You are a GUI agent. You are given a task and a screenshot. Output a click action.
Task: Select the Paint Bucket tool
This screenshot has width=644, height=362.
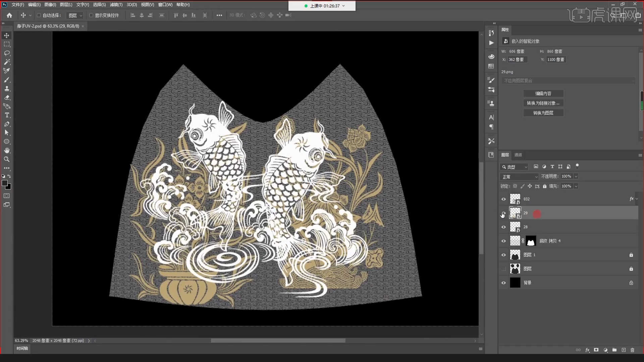click(x=7, y=106)
